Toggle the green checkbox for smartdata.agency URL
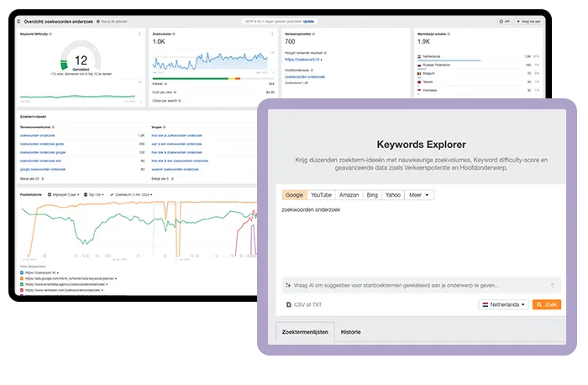 pyautogui.click(x=22, y=284)
